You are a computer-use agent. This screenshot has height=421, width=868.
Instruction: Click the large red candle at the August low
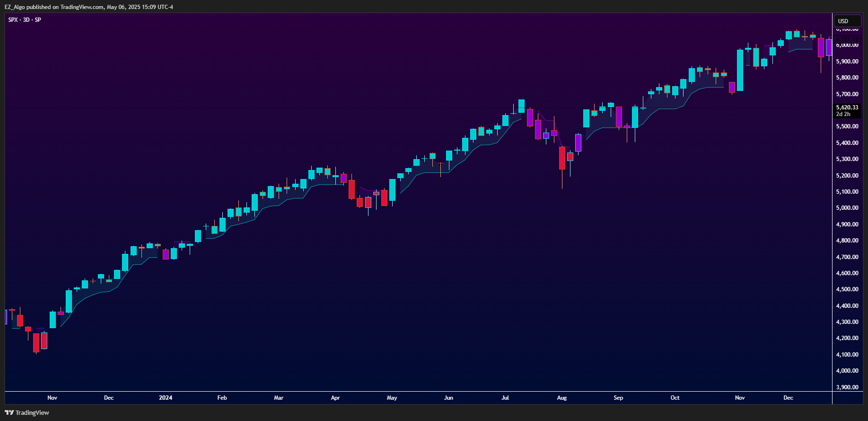coord(562,158)
